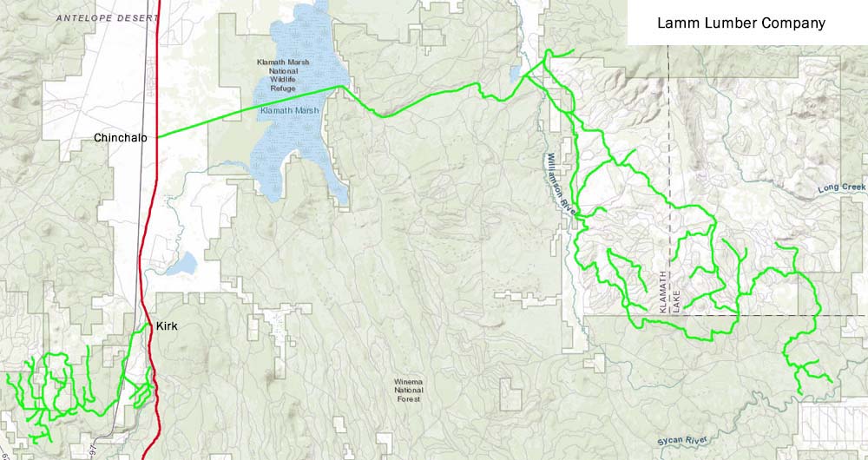Select the Kirk place label
868x460 pixels.
(167, 326)
